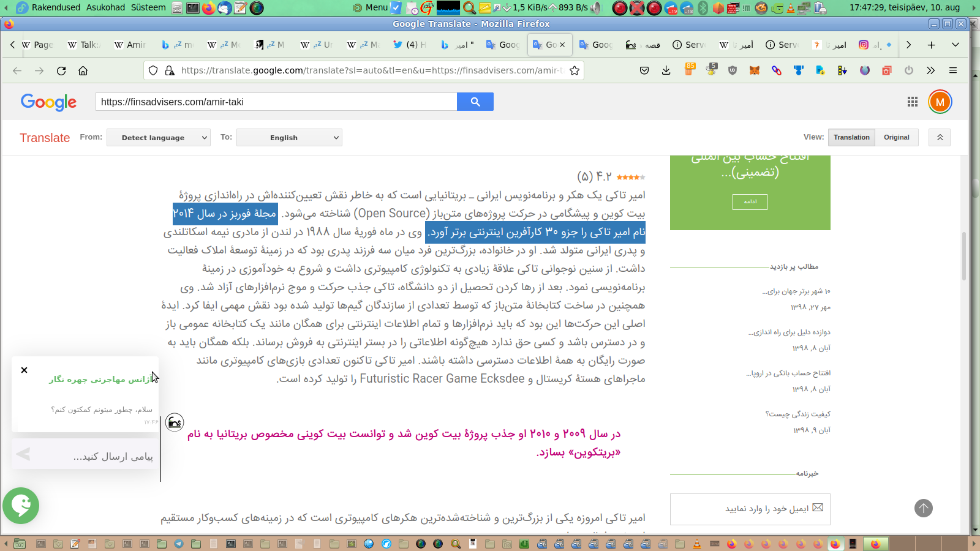Send the chat message with arrow icon
The height and width of the screenshot is (551, 980).
click(x=23, y=454)
